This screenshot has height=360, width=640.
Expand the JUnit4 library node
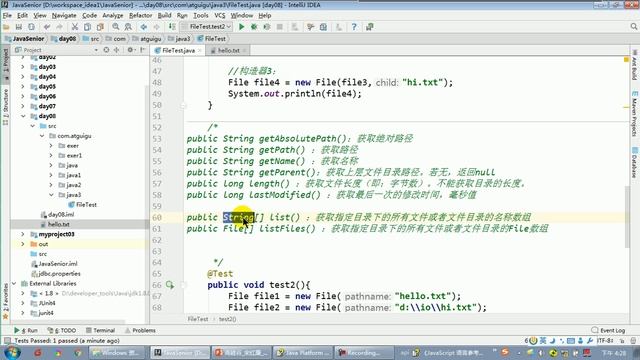(23, 303)
